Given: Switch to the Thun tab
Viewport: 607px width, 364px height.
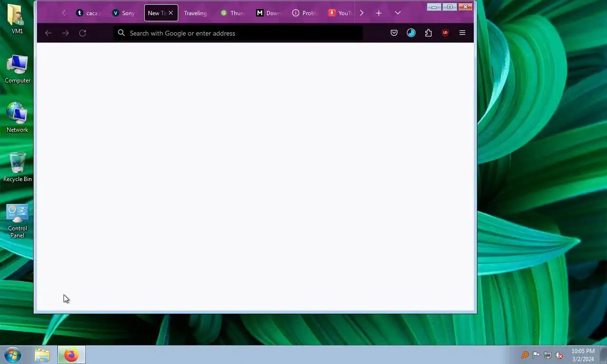Looking at the screenshot, I should (232, 13).
